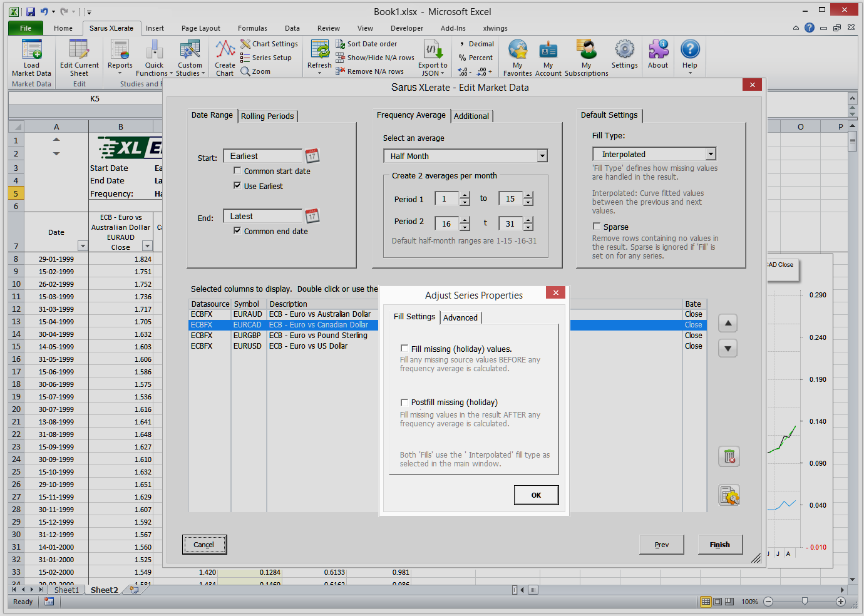
Task: Click the delete series trash icon
Action: tap(729, 457)
